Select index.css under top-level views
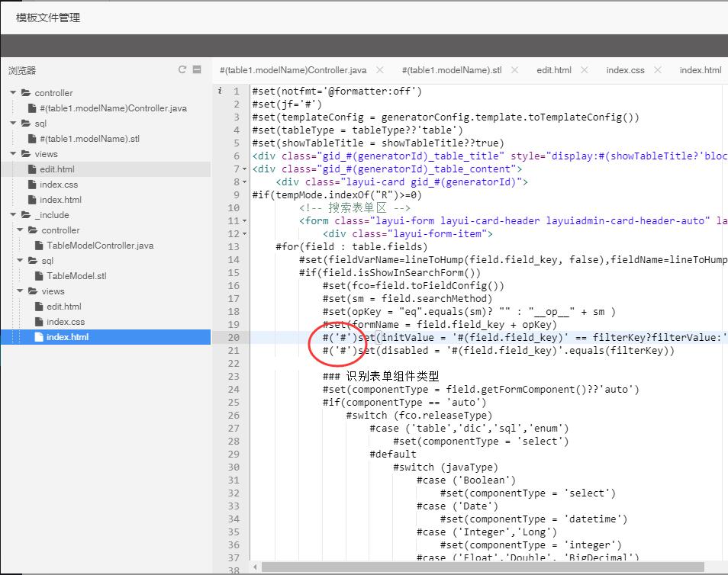The height and width of the screenshot is (575, 728). click(x=59, y=185)
